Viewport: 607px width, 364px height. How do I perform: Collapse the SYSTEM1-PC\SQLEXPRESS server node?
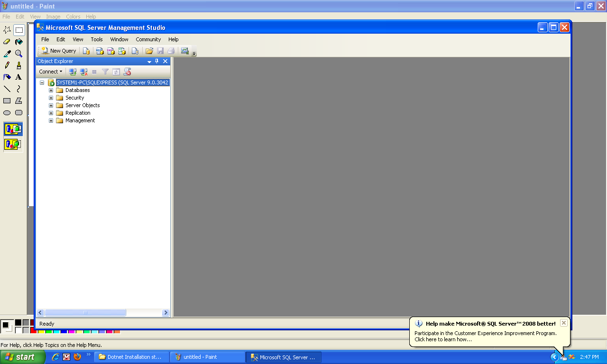[42, 82]
